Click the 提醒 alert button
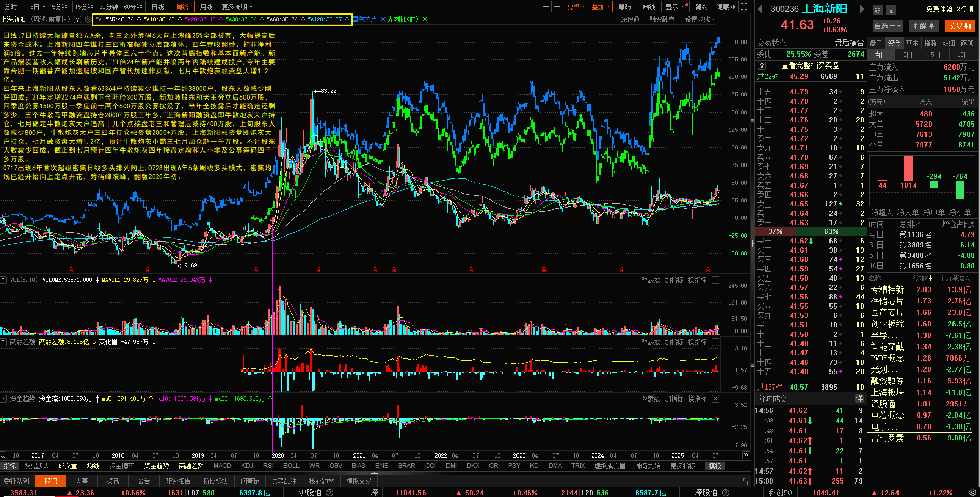 (924, 25)
